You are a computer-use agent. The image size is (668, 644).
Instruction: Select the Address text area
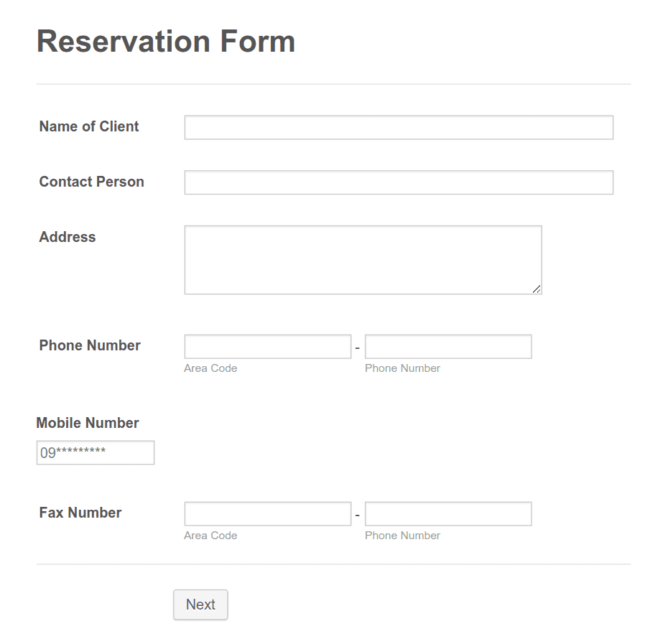(x=363, y=258)
